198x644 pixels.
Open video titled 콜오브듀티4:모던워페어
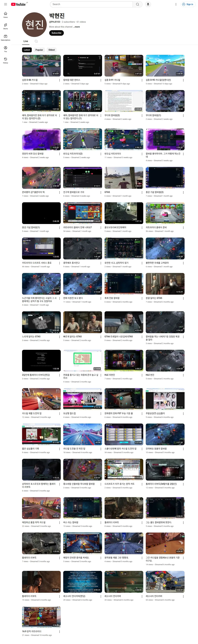115,228
